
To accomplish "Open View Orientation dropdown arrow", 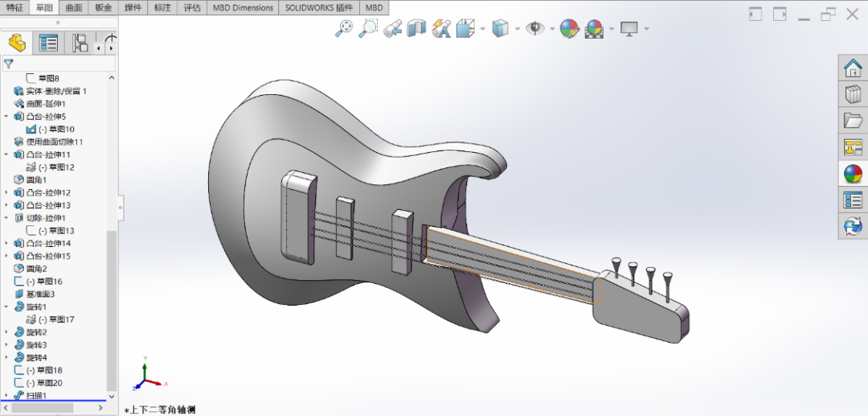I will [x=483, y=29].
